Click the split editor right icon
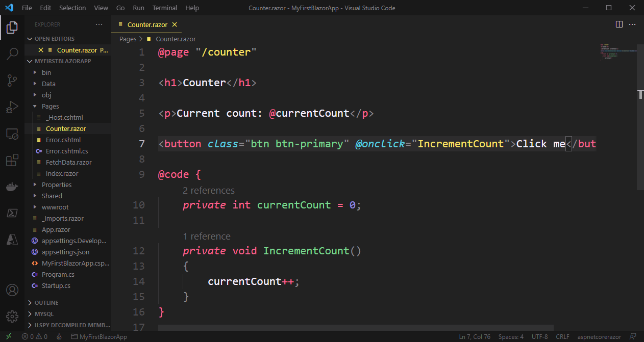This screenshot has height=342, width=644. tap(619, 24)
